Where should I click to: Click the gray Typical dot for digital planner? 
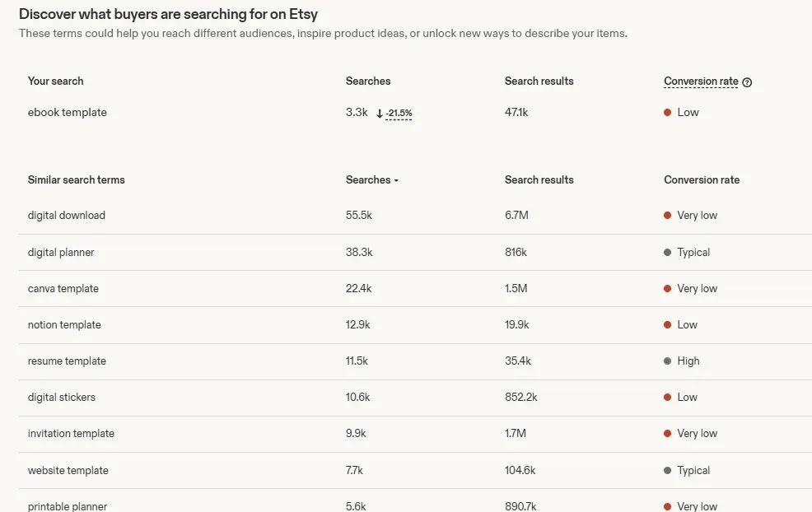(668, 252)
